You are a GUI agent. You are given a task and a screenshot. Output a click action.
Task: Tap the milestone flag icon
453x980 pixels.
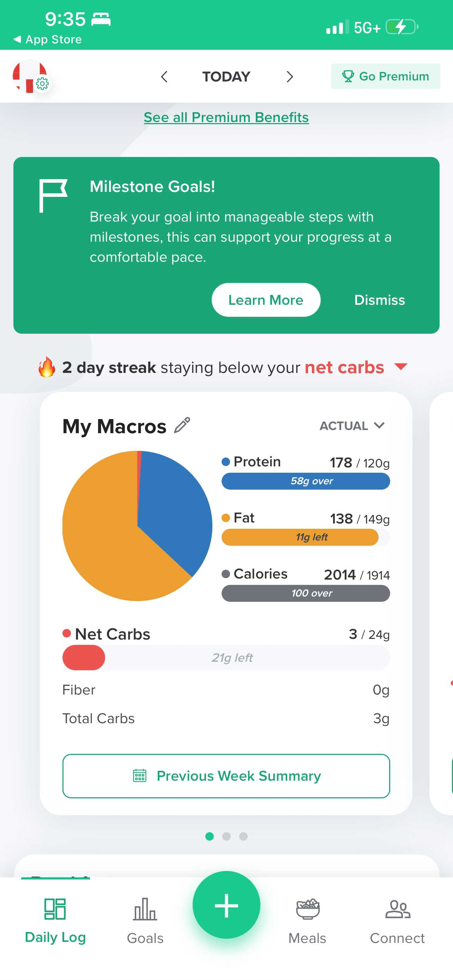click(x=53, y=195)
